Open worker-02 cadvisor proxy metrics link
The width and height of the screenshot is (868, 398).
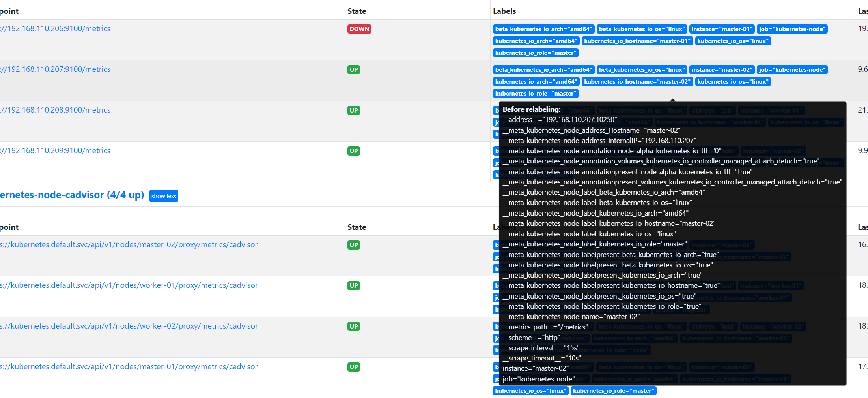click(x=129, y=326)
